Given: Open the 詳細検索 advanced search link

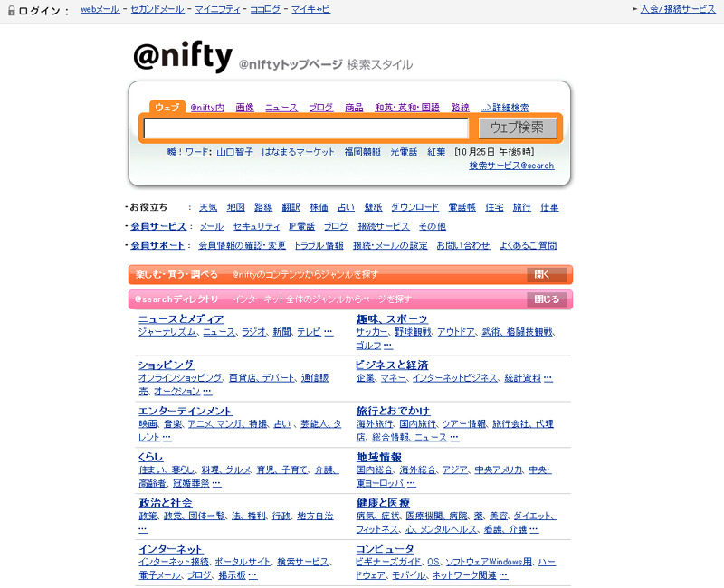Looking at the screenshot, I should (505, 108).
